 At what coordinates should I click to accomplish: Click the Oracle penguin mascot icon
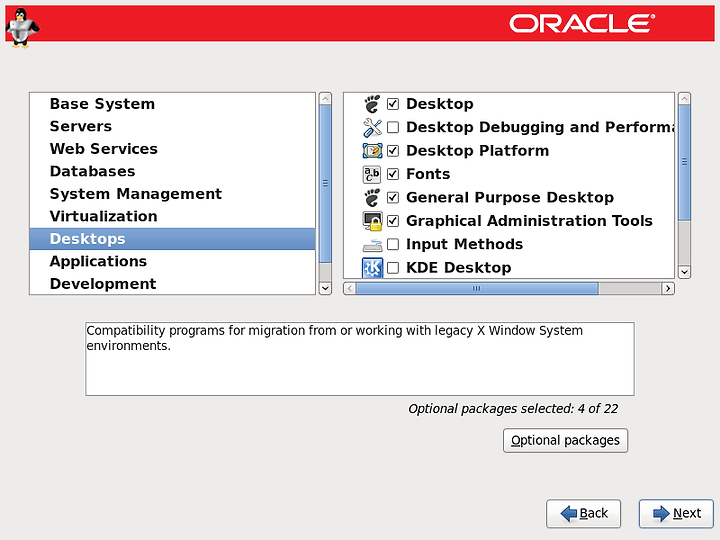22,28
